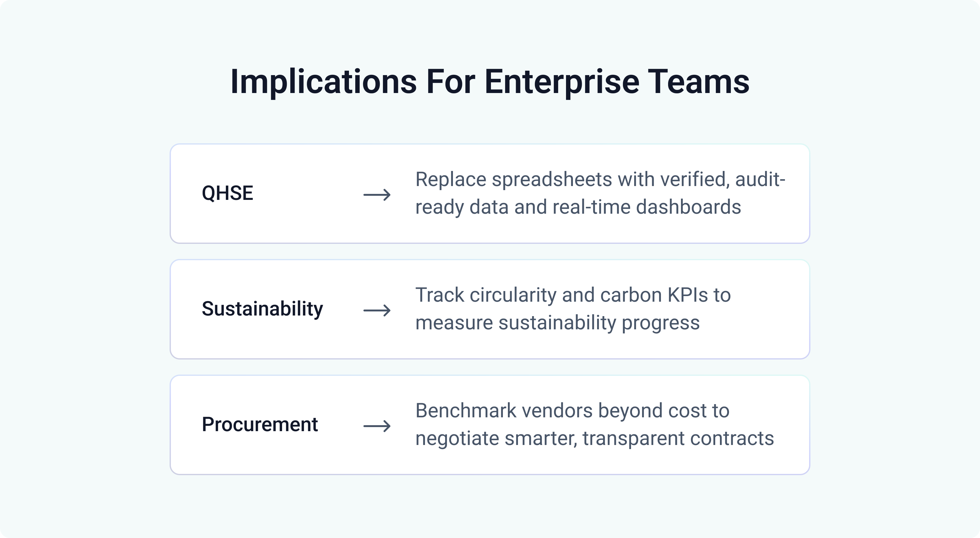
Task: Select the Procurement label
Action: click(259, 424)
